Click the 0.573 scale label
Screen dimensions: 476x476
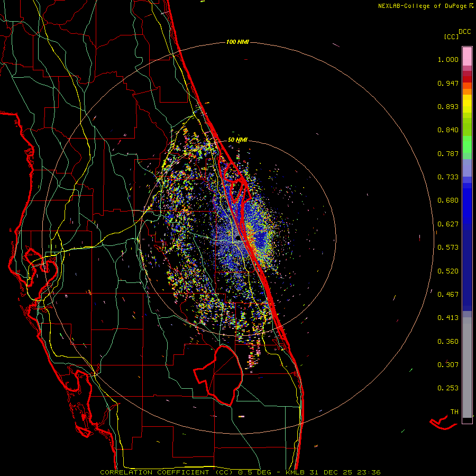click(448, 248)
